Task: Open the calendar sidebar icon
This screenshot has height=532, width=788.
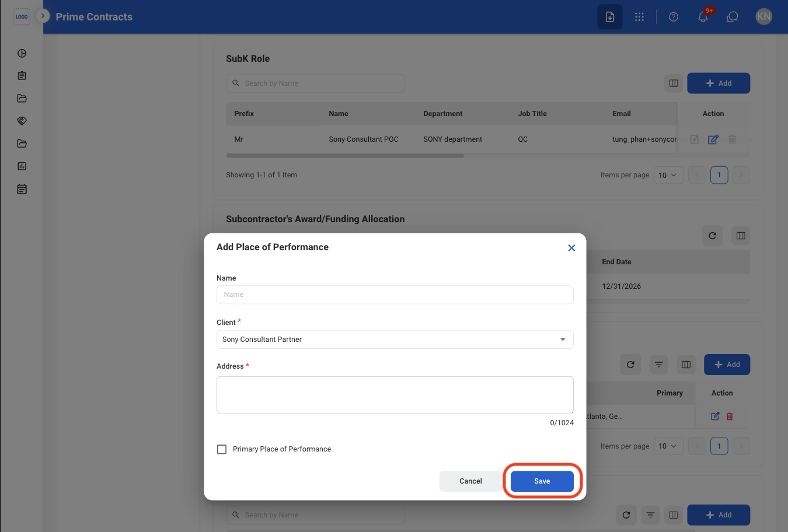Action: pos(22,189)
